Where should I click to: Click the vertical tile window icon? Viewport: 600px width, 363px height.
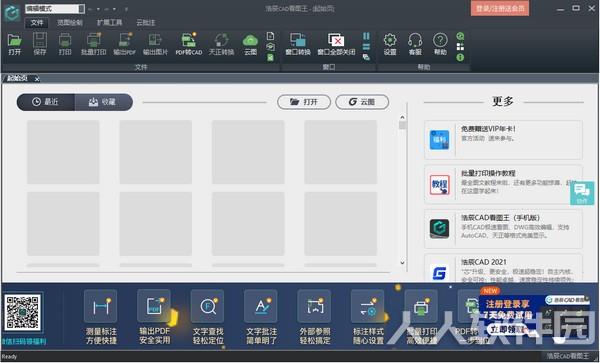click(x=366, y=36)
